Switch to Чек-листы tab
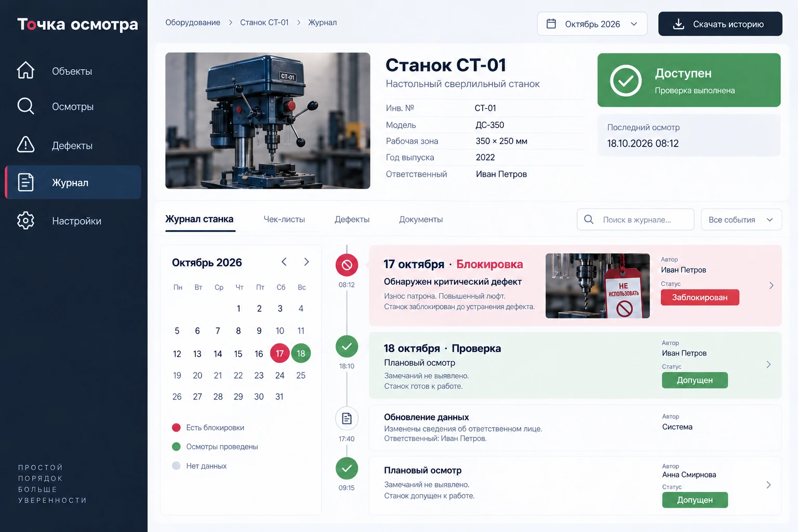 coord(284,219)
